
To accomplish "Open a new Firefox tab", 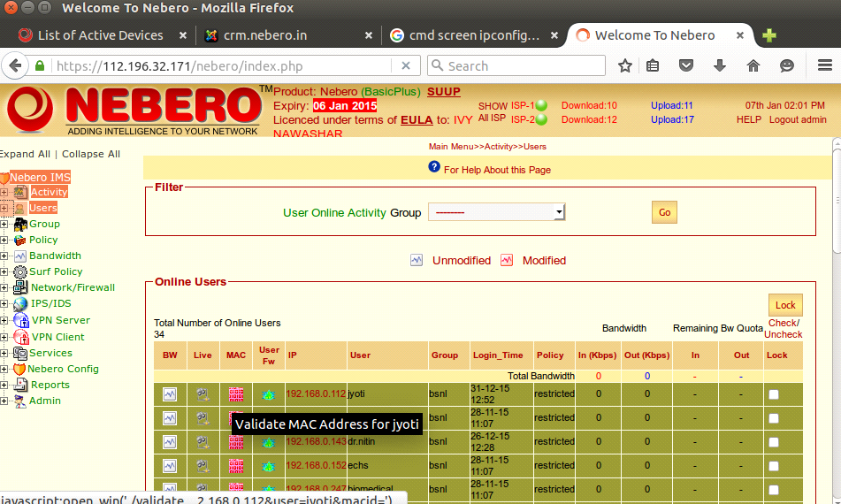I will tap(769, 35).
